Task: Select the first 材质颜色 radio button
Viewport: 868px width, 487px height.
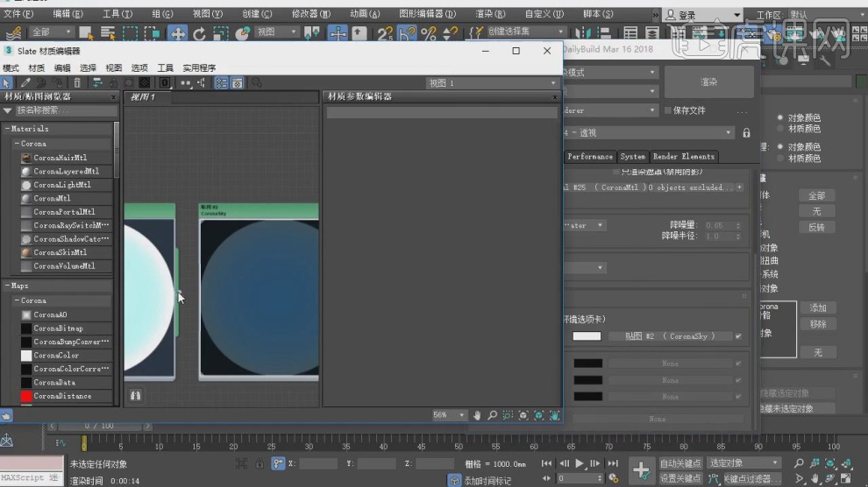Action: tap(780, 128)
